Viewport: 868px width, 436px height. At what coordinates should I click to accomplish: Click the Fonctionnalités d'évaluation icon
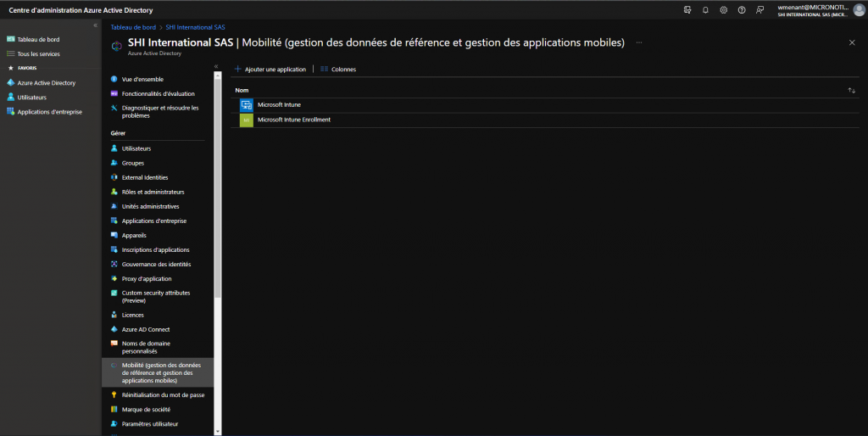coord(114,93)
